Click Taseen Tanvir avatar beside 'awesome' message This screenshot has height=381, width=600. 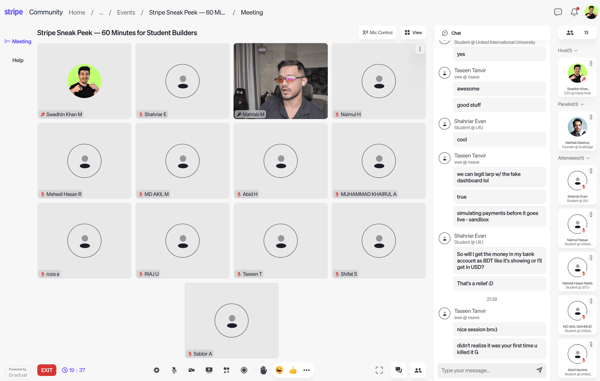(444, 73)
